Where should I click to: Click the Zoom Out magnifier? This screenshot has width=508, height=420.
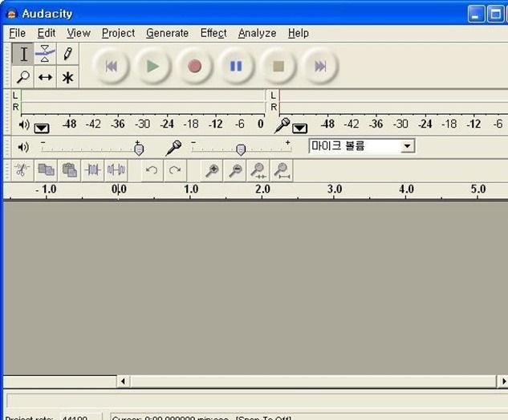[x=235, y=170]
